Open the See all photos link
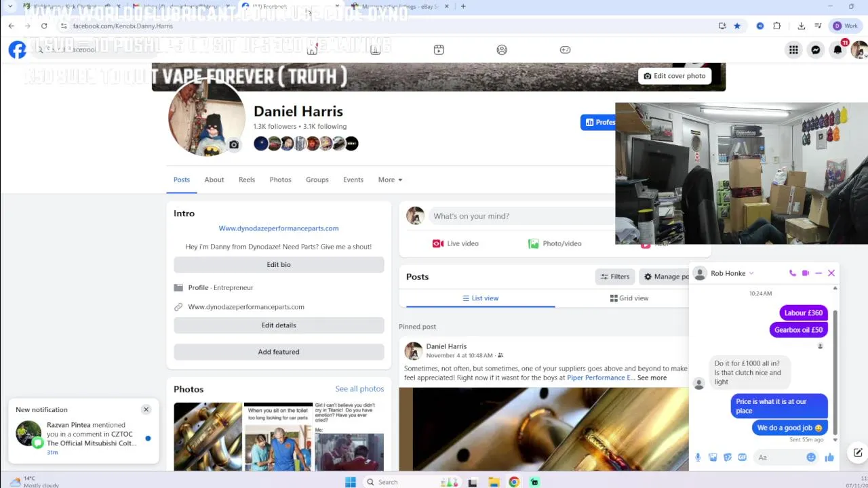This screenshot has height=488, width=868. (359, 389)
